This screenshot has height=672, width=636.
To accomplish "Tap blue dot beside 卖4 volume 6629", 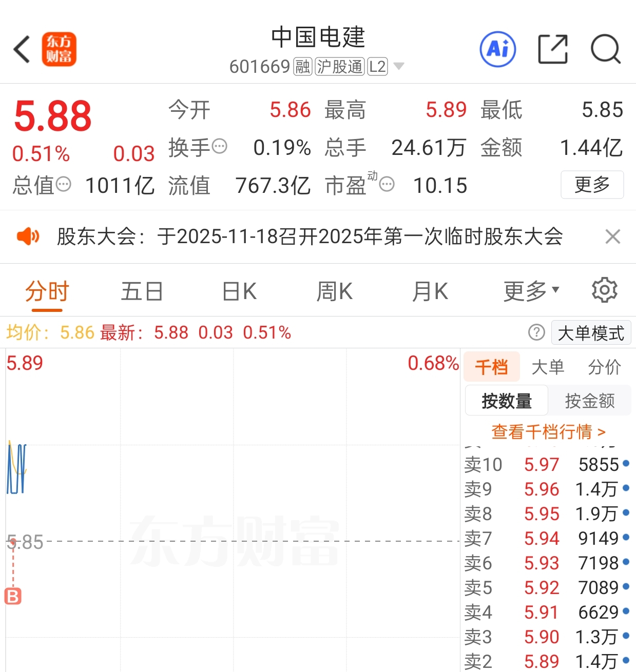I will [x=626, y=611].
